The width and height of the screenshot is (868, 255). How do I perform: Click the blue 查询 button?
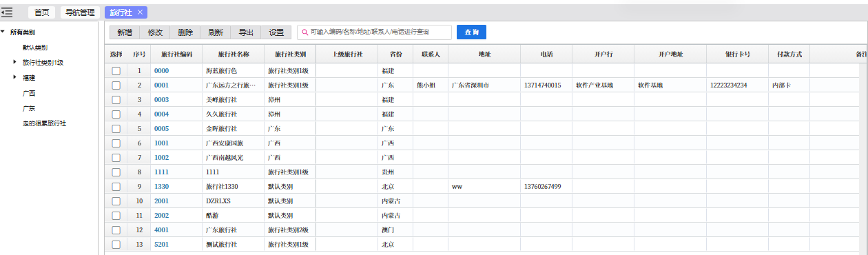[472, 32]
